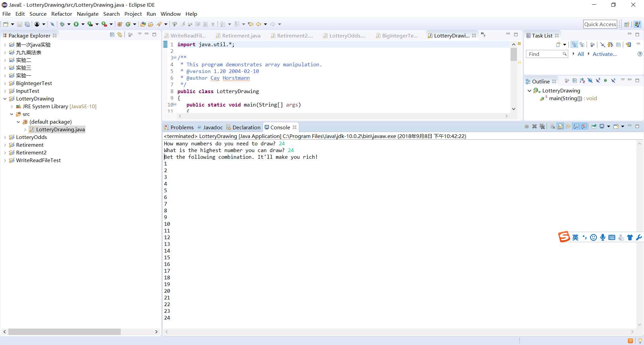Image resolution: width=644 pixels, height=345 pixels.
Task: Open the Project menu
Action: (133, 14)
